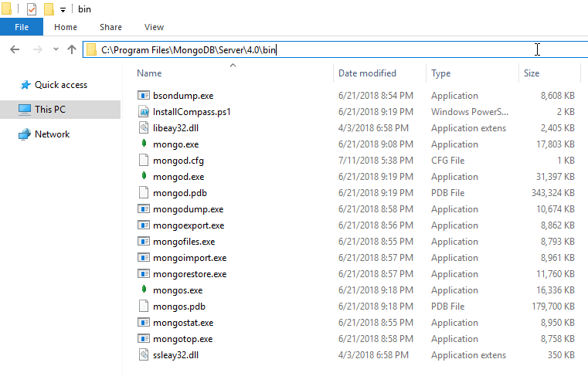Click the Properties quick access toolbar icon
The height and width of the screenshot is (376, 588).
coord(32,9)
